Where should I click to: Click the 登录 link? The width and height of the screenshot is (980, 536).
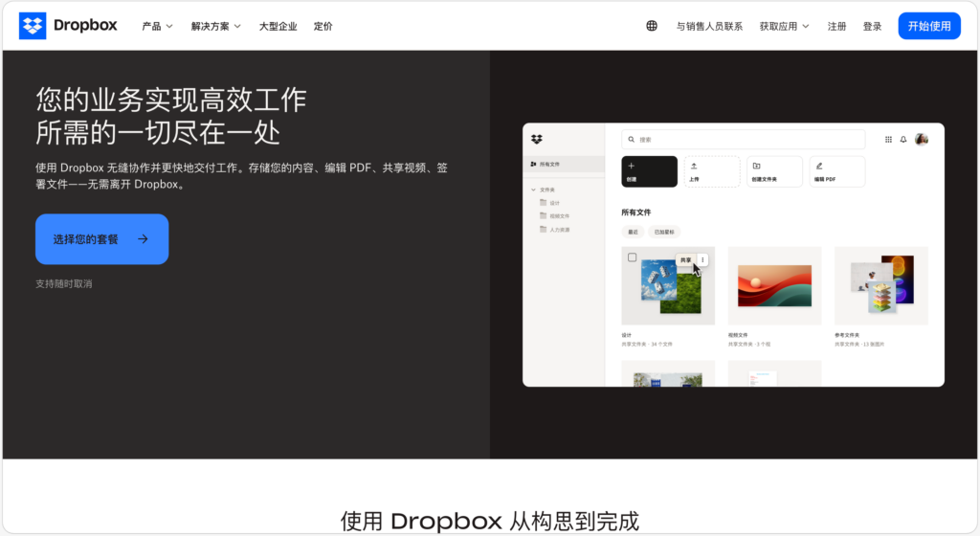point(872,26)
